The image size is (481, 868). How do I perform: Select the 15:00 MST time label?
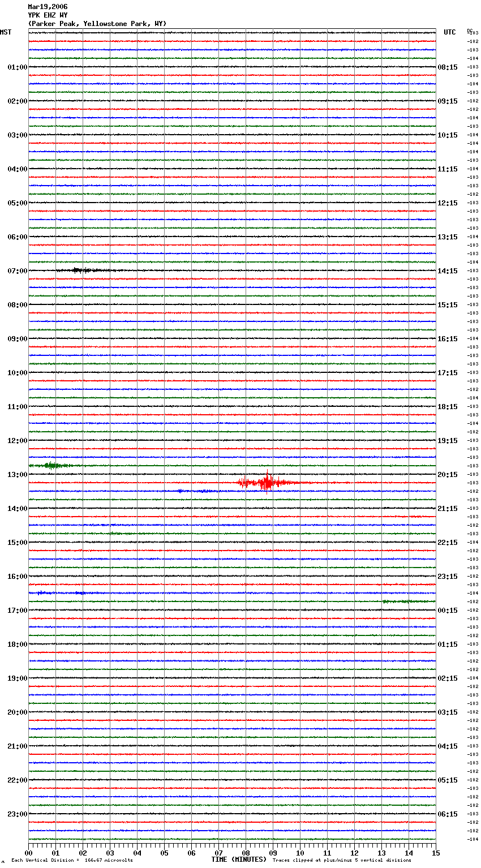[18, 543]
